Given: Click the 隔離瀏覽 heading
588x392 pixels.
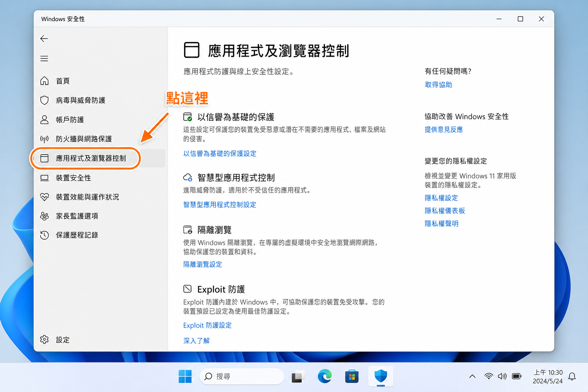Looking at the screenshot, I should coord(214,230).
